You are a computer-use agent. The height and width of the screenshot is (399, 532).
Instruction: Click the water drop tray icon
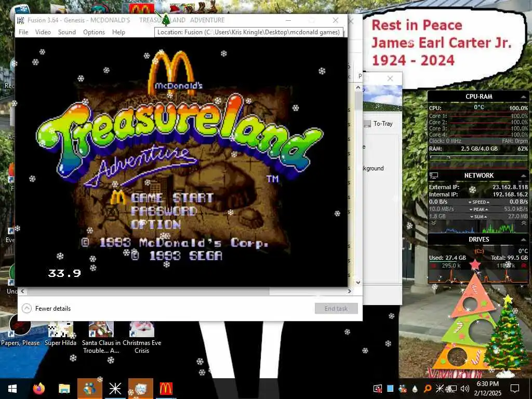[x=415, y=389]
